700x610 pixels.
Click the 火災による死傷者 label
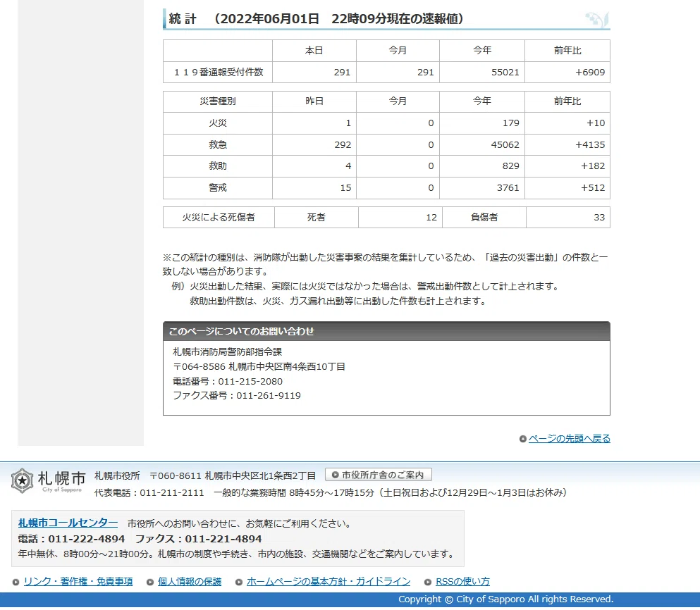pyautogui.click(x=219, y=218)
